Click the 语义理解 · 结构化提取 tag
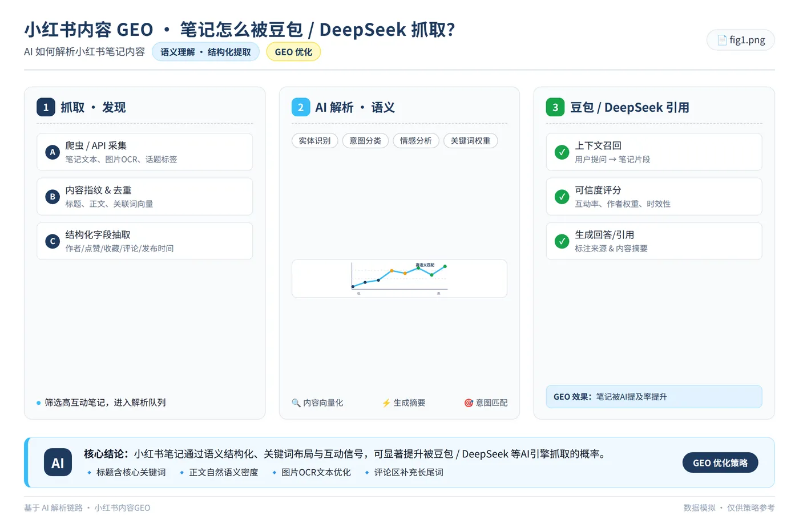 tap(205, 52)
